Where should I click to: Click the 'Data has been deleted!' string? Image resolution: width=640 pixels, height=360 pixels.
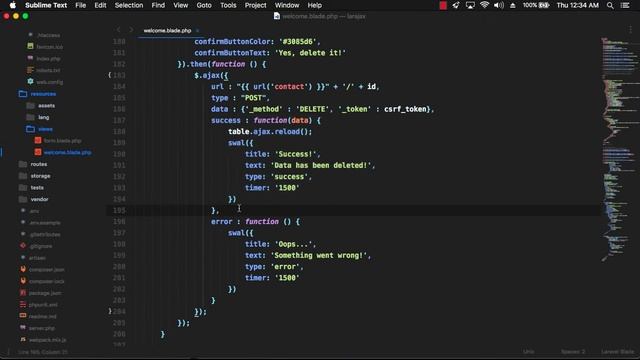click(x=321, y=165)
